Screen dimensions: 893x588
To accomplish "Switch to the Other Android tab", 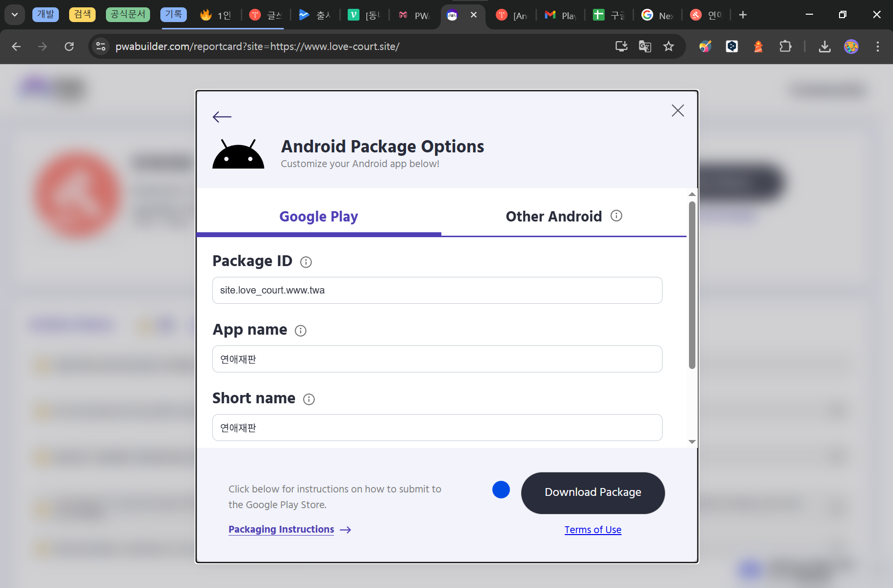I will 554,216.
